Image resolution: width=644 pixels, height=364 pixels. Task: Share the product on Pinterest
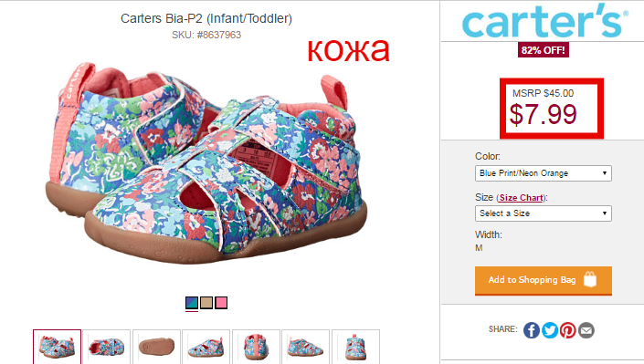pyautogui.click(x=568, y=330)
